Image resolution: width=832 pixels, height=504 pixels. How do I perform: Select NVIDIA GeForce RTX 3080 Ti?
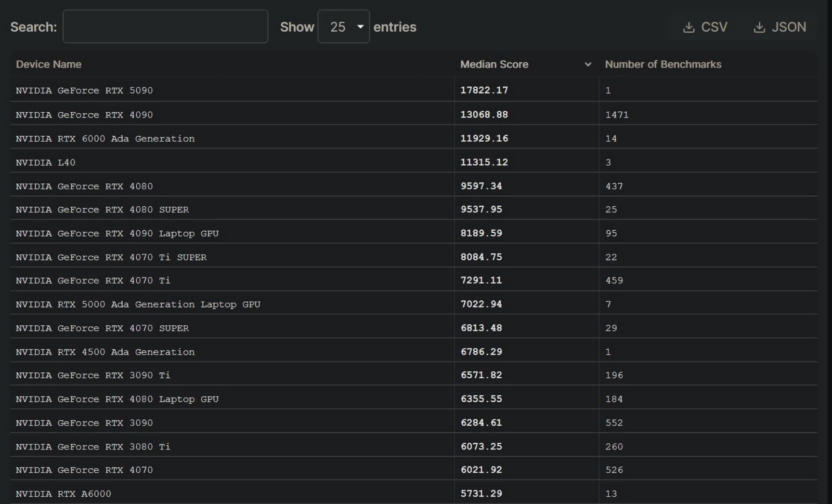93,447
